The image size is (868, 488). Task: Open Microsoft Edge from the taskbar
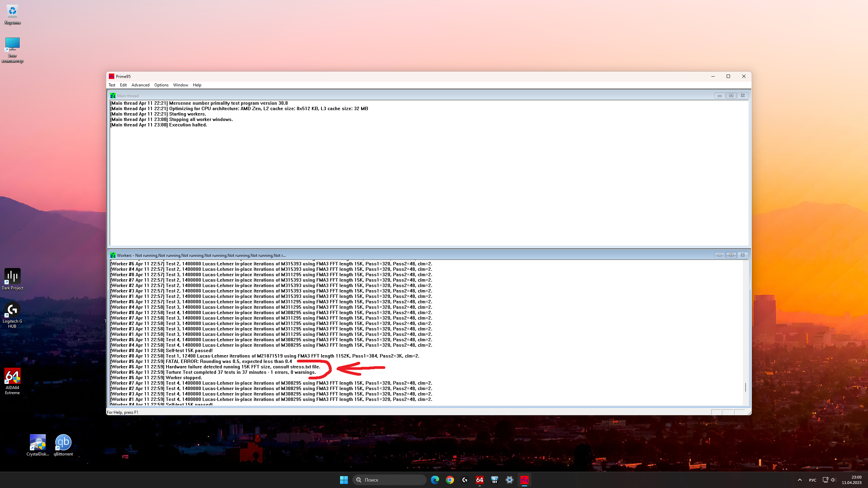pyautogui.click(x=435, y=480)
